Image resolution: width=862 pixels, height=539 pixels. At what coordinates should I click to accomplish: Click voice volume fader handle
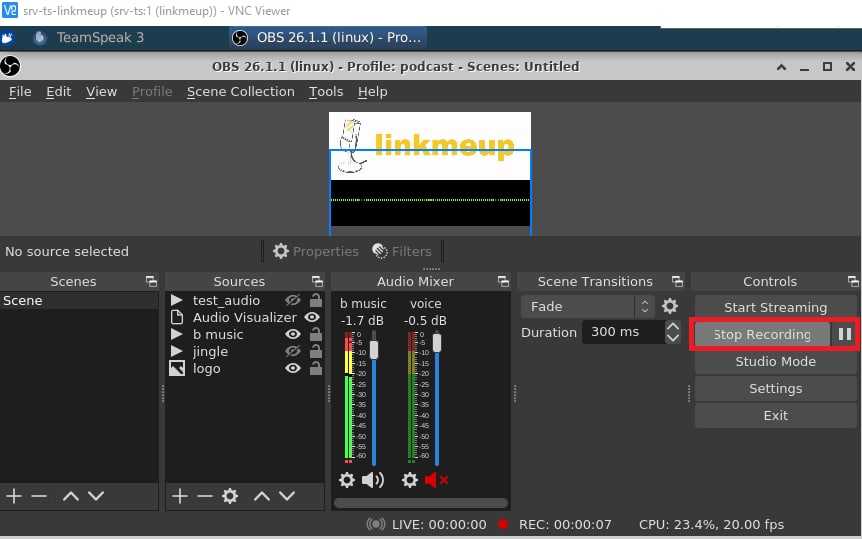coord(437,343)
